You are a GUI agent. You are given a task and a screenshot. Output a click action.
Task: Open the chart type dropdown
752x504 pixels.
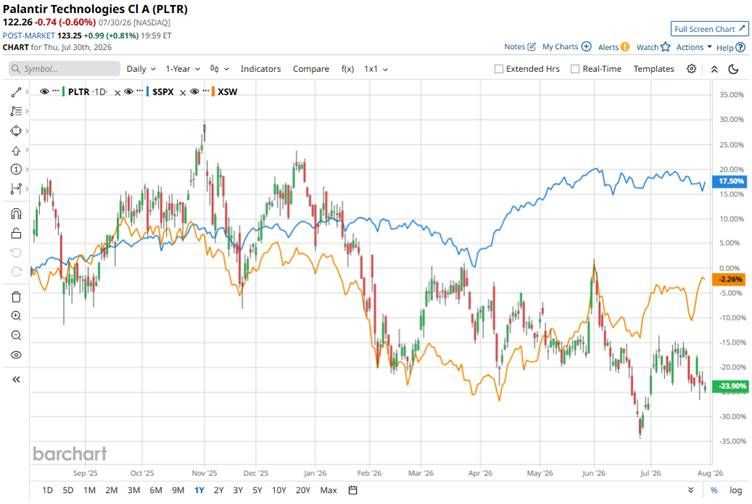219,69
